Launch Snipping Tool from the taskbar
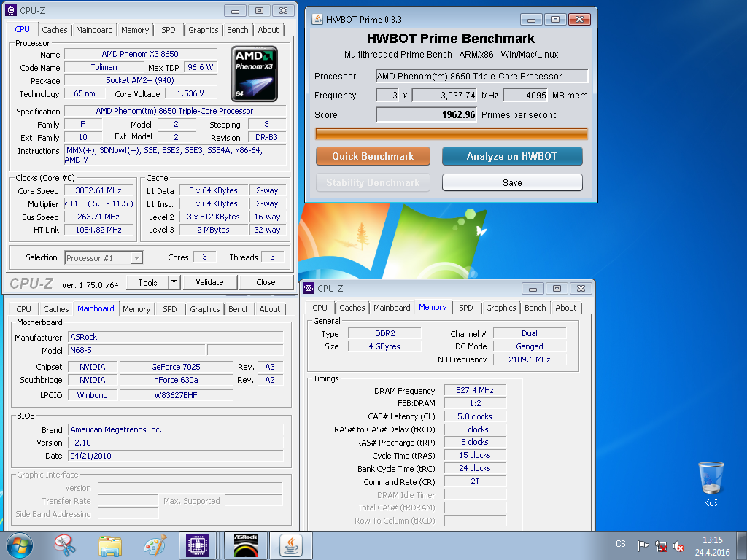 point(65,545)
